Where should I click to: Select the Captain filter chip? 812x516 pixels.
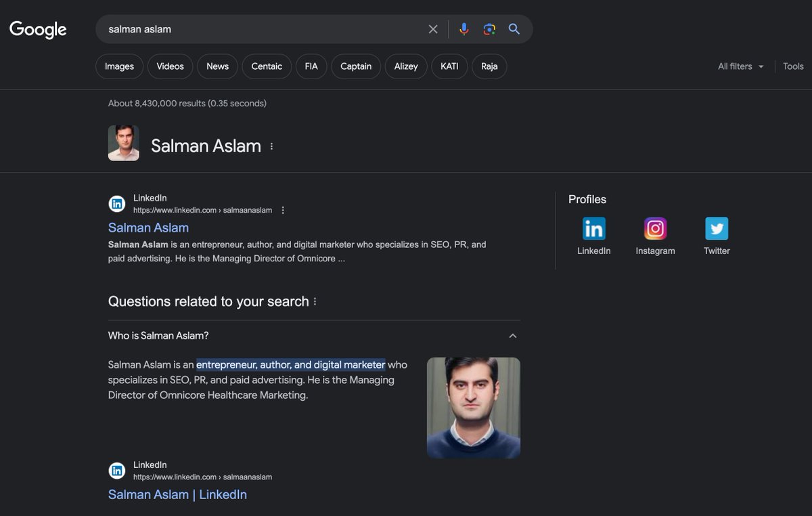(x=356, y=66)
